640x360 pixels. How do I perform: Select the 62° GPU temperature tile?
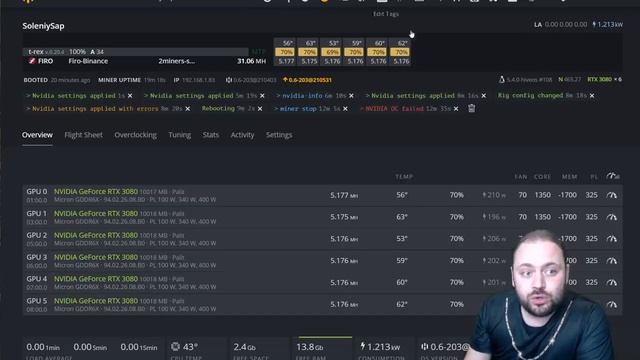400,52
